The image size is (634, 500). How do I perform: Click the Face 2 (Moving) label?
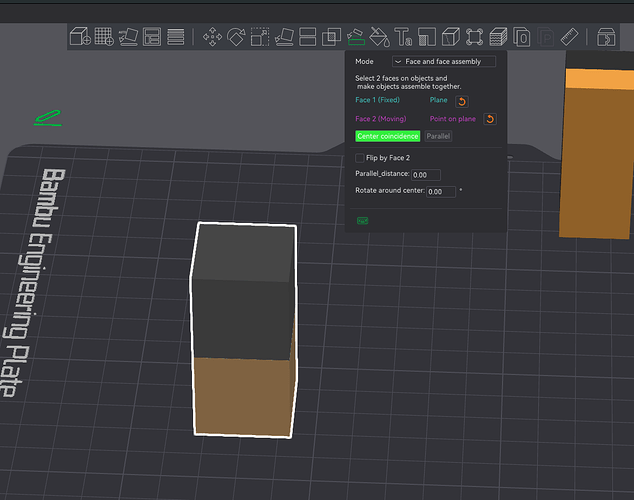[x=380, y=119]
